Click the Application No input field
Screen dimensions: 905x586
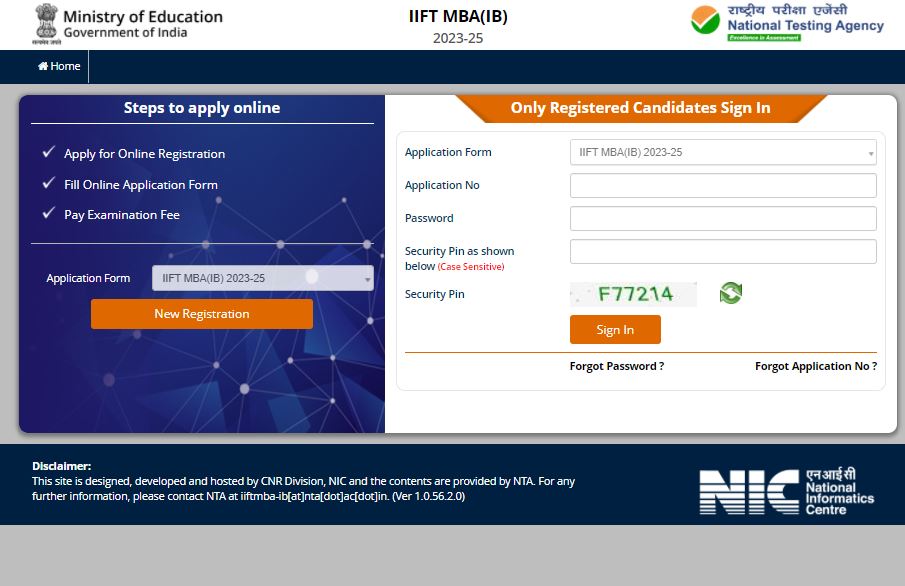tap(722, 185)
